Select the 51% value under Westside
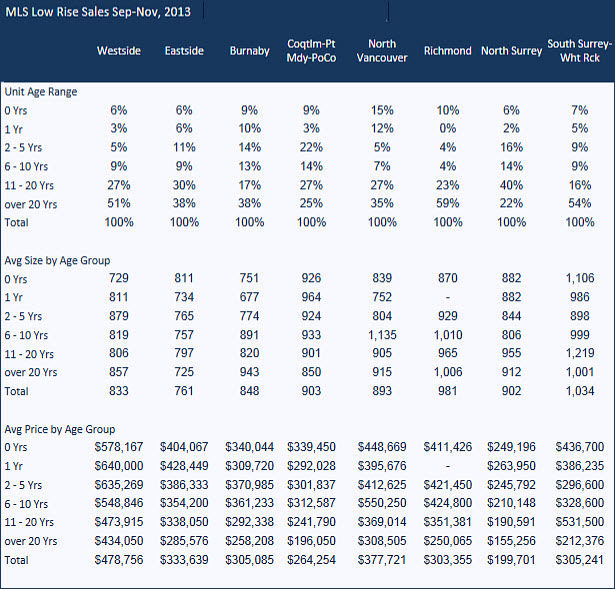This screenshot has height=589, width=615. pos(119,204)
